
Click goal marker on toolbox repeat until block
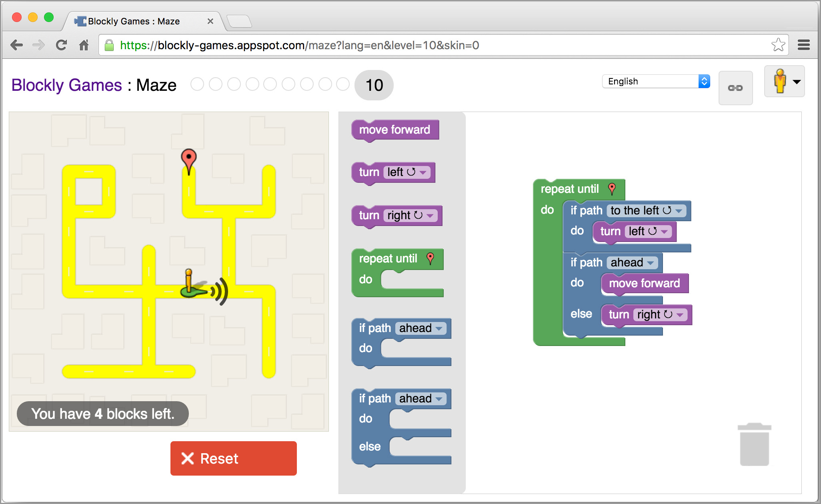point(430,258)
